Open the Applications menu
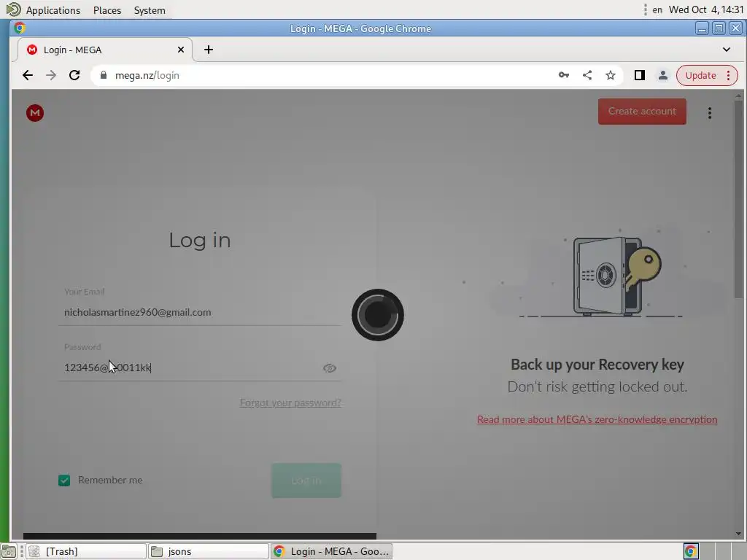This screenshot has height=560, width=747. [53, 10]
